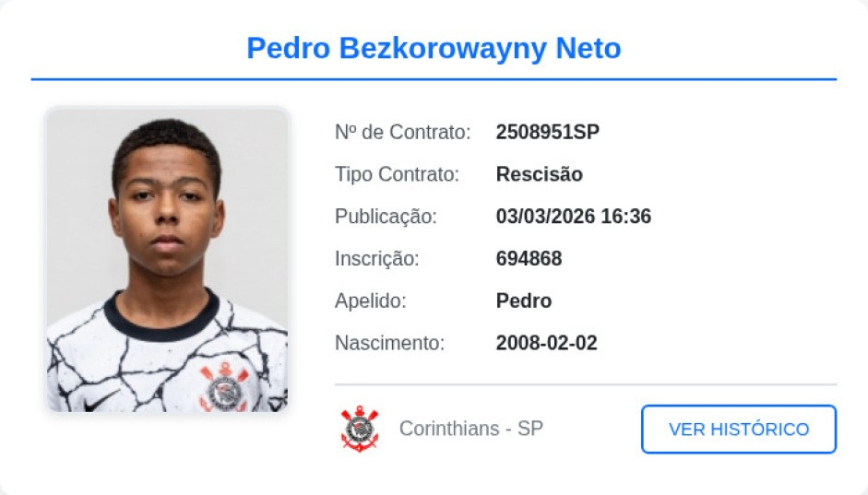Click the Corinthians badge on the jersey

point(224,387)
